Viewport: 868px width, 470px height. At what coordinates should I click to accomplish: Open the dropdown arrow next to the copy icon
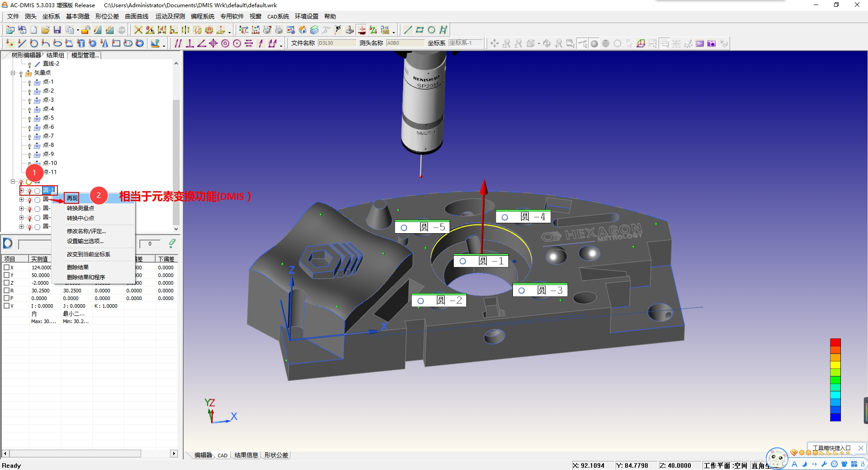click(x=78, y=31)
